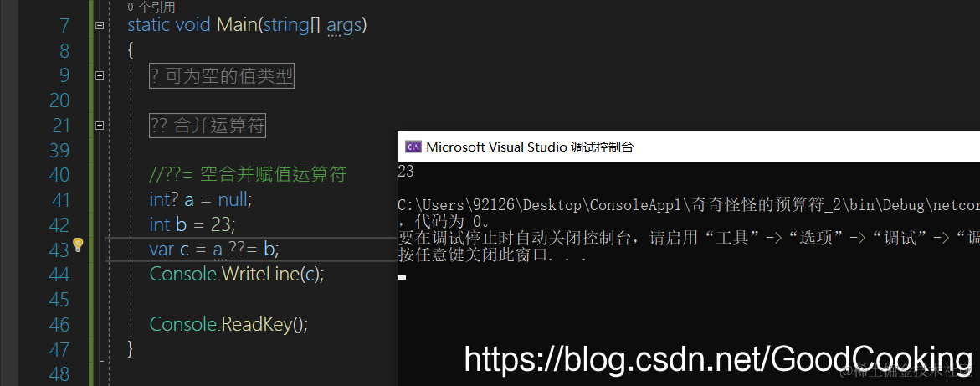Viewport: 980px width, 386px height.
Task: Click the 'static' keyword on line 7
Action: (149, 25)
